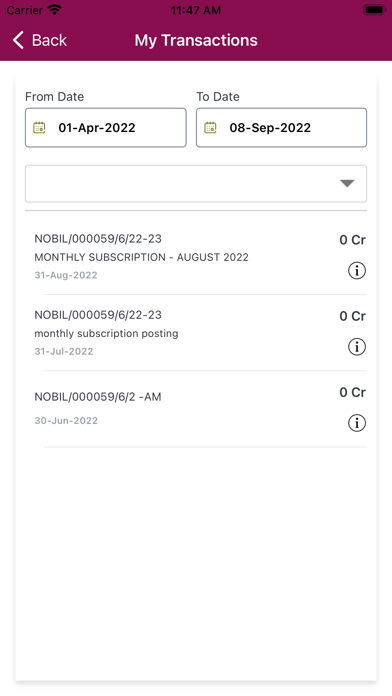Select the From Date 01-Apr-2022 field

tap(106, 127)
